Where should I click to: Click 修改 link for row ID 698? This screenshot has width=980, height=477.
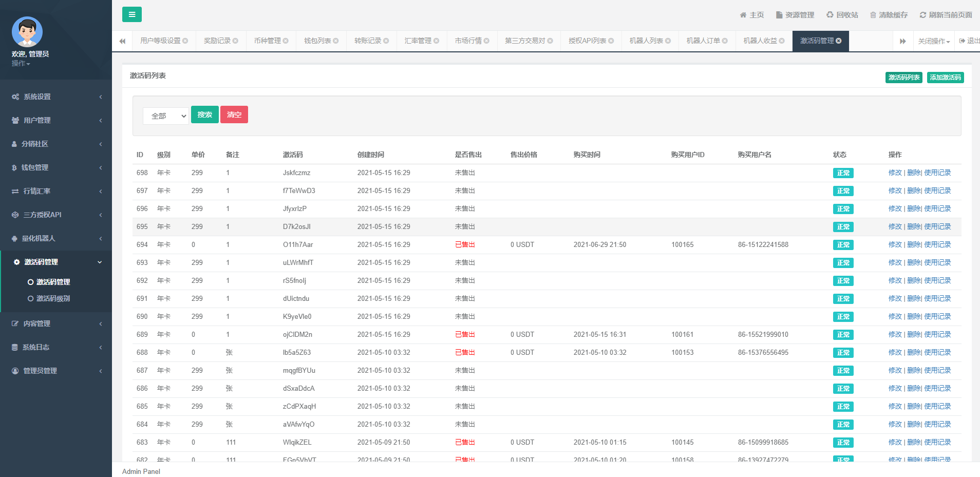click(895, 173)
